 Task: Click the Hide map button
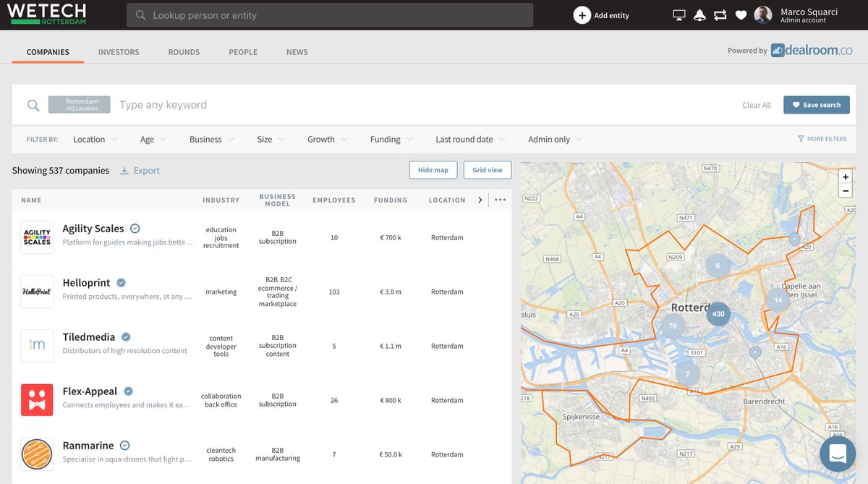coord(433,170)
